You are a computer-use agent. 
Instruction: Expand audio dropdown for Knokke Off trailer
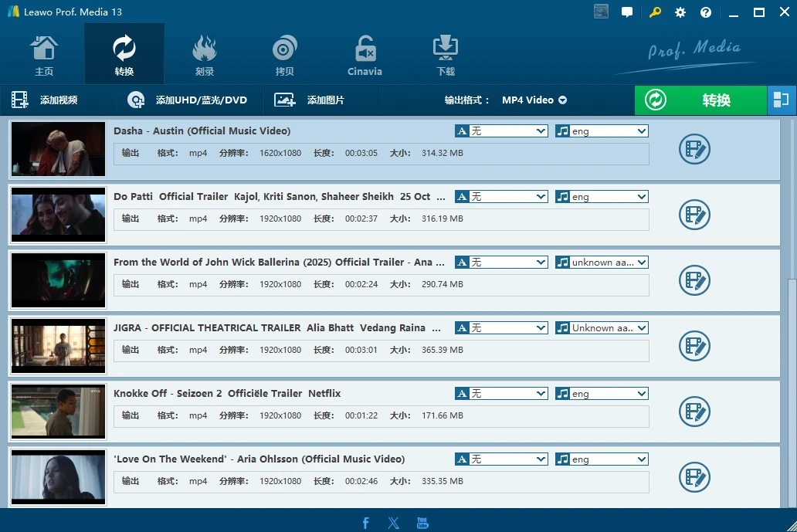tap(602, 394)
